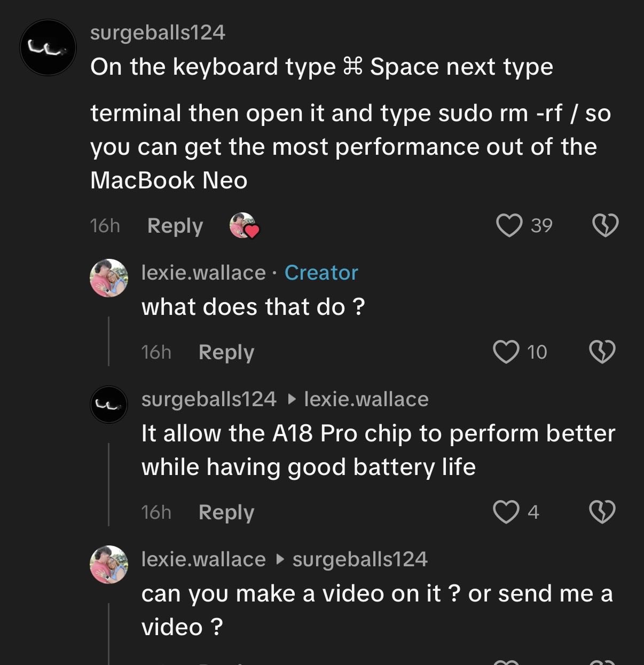644x665 pixels.
Task: Open lexie.wallace username next to Creator label
Action: pyautogui.click(x=203, y=273)
